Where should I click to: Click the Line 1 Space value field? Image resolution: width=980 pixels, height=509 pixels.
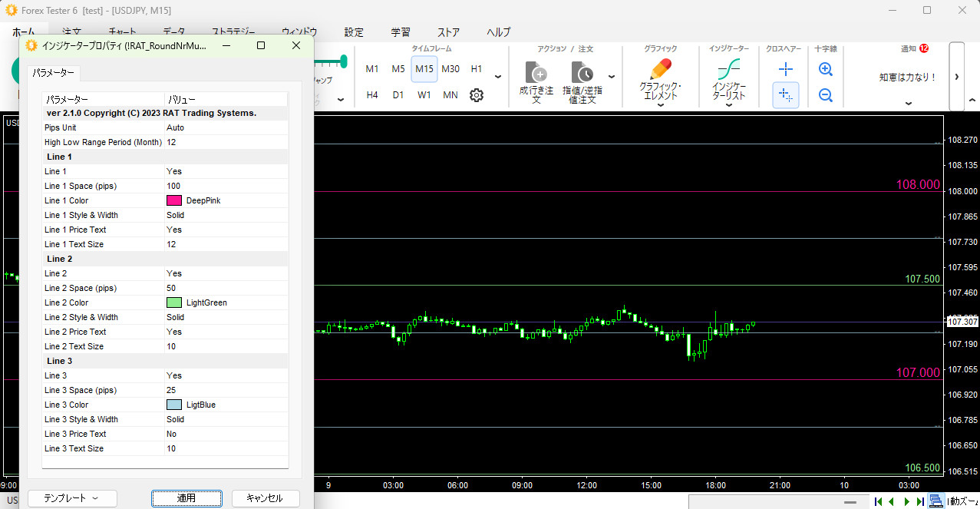click(226, 186)
